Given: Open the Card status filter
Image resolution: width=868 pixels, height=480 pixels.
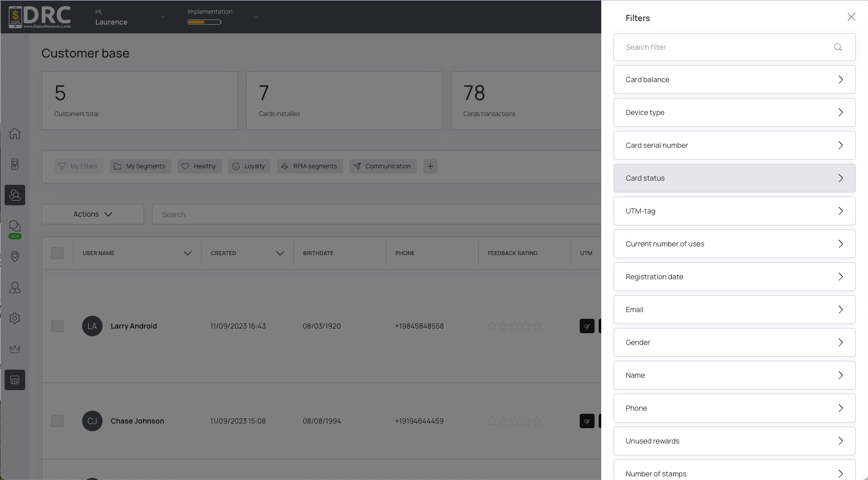Looking at the screenshot, I should point(734,178).
